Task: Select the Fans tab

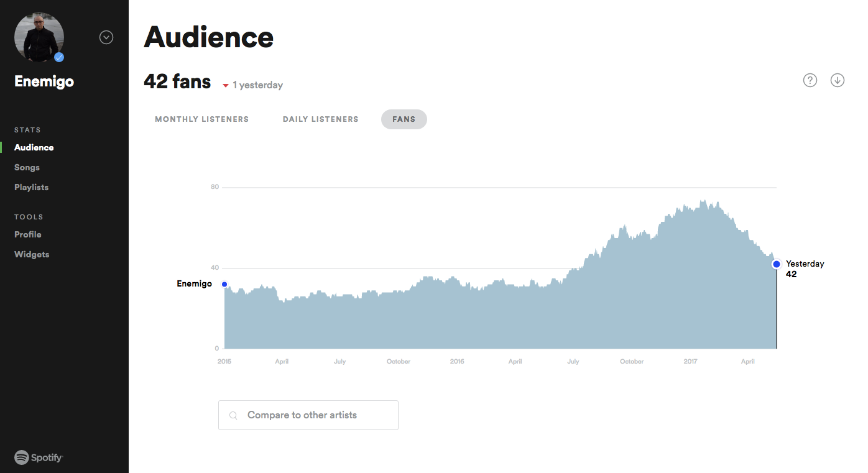Action: click(x=404, y=119)
